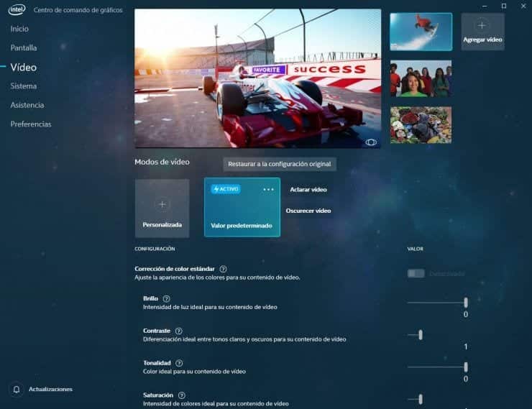The width and height of the screenshot is (532, 409).
Task: Click the Intel logo icon
Action: point(17,9)
